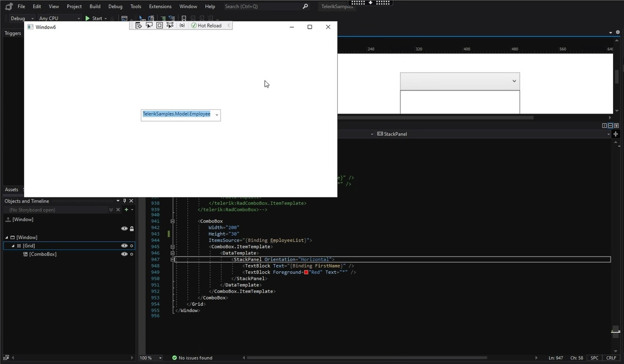Open the Build menu
Screen dimensions: 624x364
pos(95,6)
